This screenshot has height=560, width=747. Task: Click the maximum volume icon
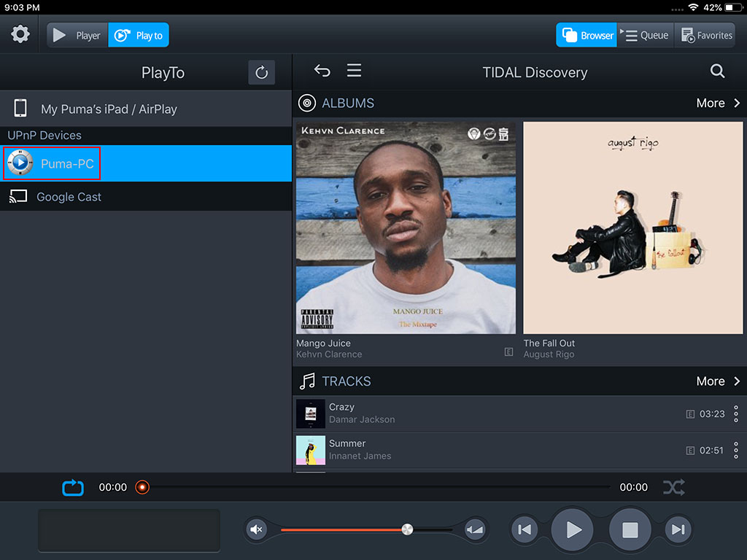tap(475, 529)
